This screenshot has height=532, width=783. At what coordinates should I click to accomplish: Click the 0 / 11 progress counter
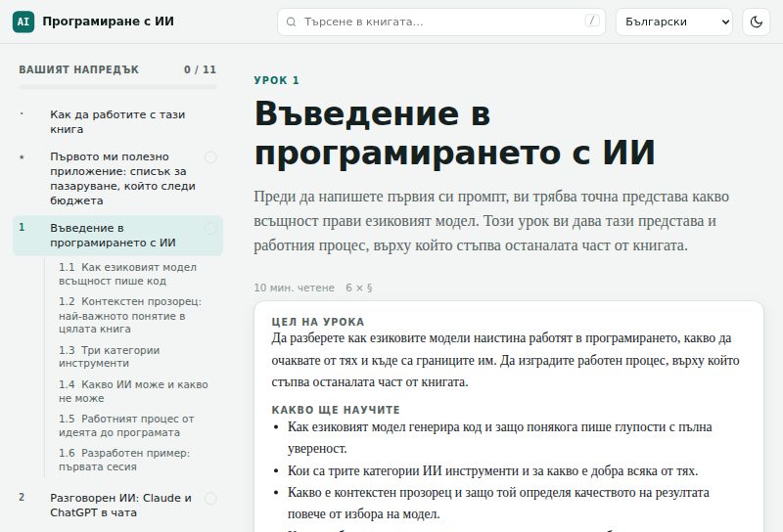(x=201, y=69)
